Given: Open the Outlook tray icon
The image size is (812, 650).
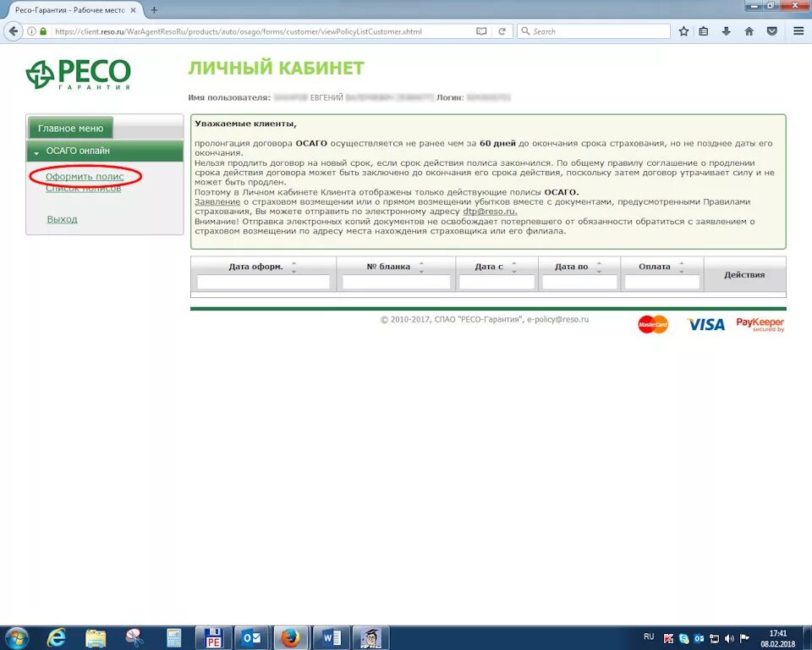Looking at the screenshot, I should click(x=700, y=639).
